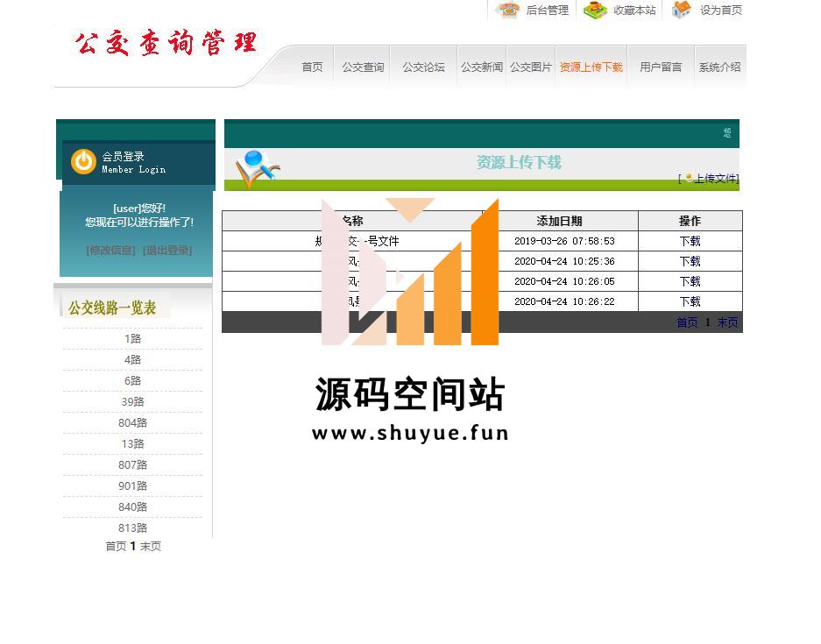The width and height of the screenshot is (821, 644).
Task: Open 公交新闻 menu item
Action: tap(482, 67)
